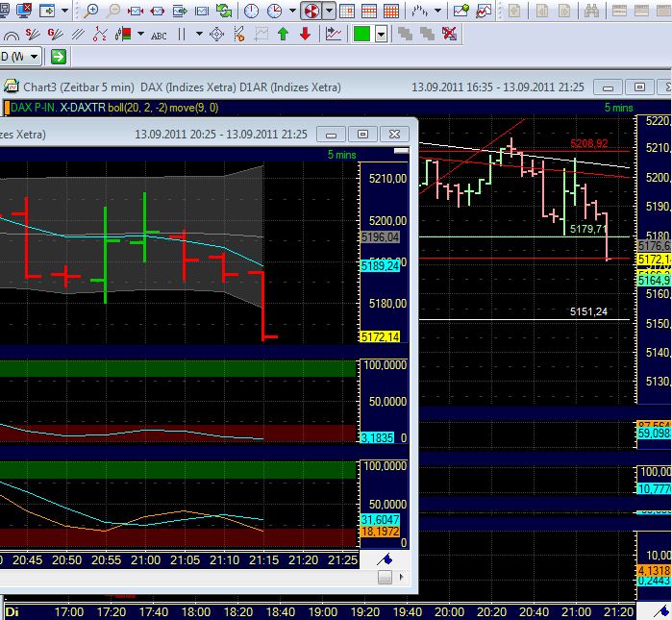The image size is (672, 620).
Task: Delete objects with red X icon
Action: tap(449, 34)
